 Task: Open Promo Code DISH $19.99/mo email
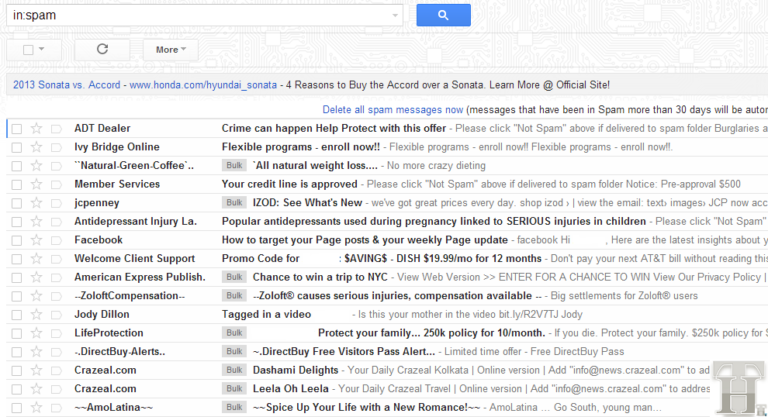pyautogui.click(x=382, y=259)
